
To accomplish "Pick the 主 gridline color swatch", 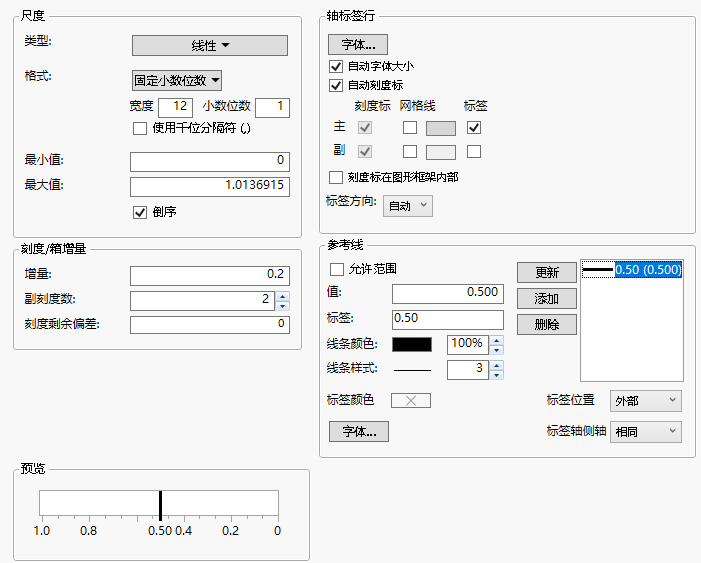I will pyautogui.click(x=441, y=128).
